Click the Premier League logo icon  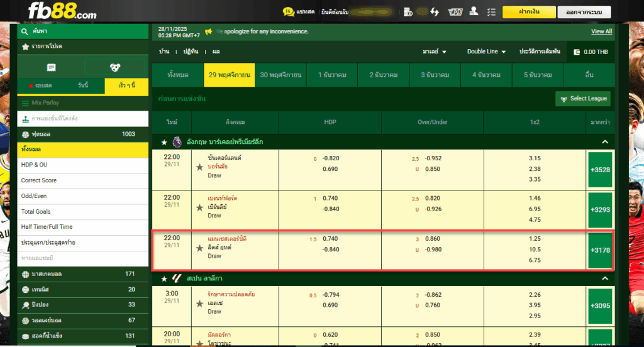(177, 142)
